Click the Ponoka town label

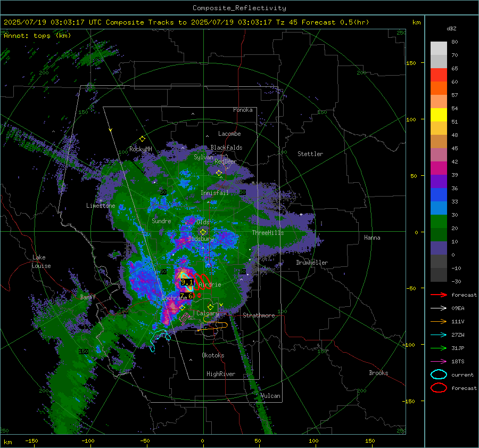[243, 110]
